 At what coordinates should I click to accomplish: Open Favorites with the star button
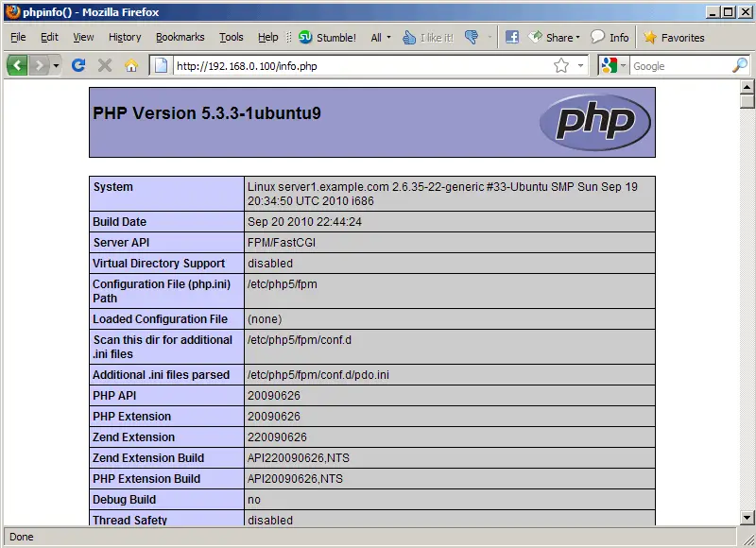pyautogui.click(x=674, y=38)
